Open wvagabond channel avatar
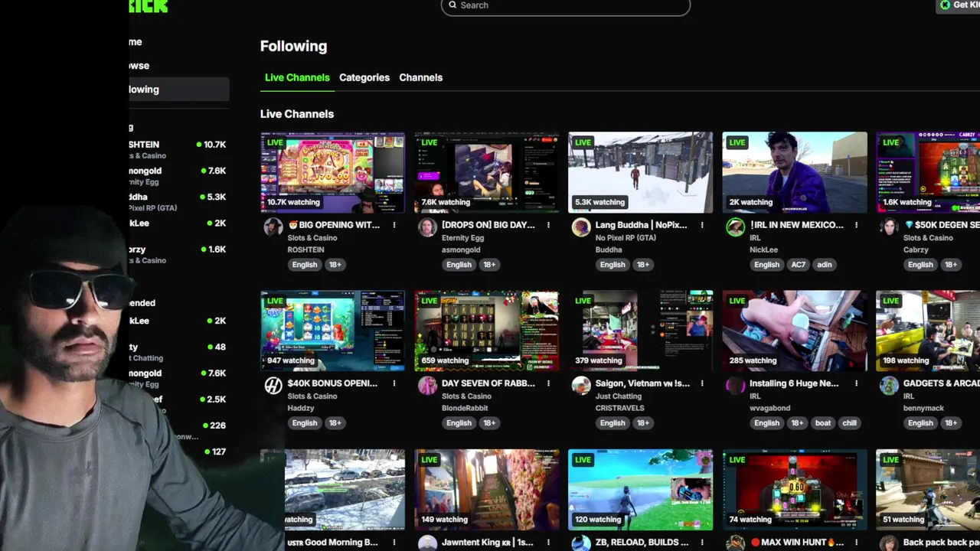This screenshot has width=980, height=551. (x=735, y=386)
